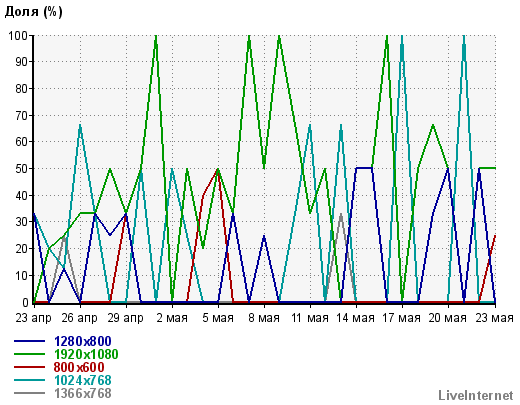Viewport: 520px width, 405px height.
Task: Click the LiveInternet label
Action: tap(476, 395)
